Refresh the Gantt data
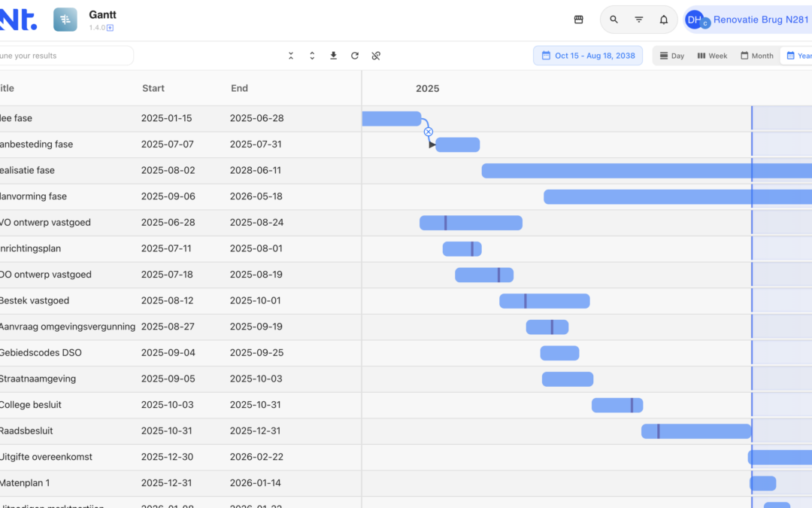Viewport: 812px width, 508px height. 355,56
